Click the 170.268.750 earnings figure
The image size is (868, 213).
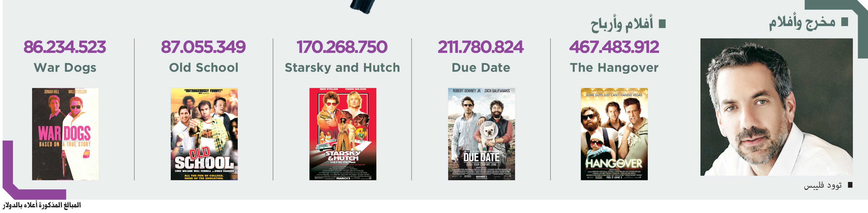click(342, 47)
